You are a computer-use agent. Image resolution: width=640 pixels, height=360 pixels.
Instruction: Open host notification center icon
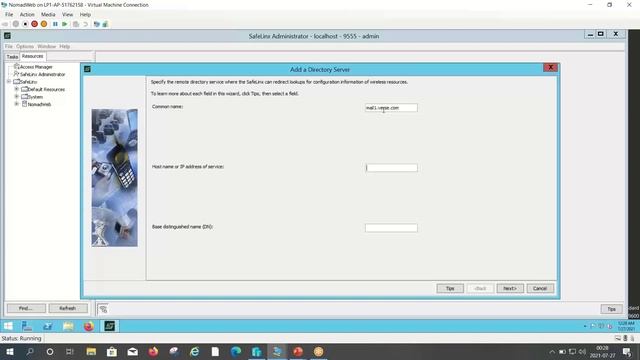tap(627, 351)
